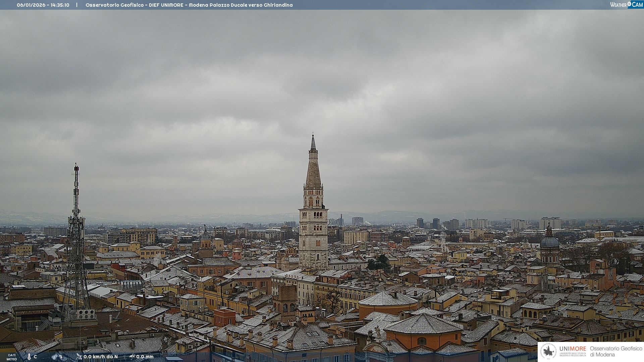This screenshot has height=362, width=644.
Task: Open the DATI METEO label
Action: pos(12,357)
